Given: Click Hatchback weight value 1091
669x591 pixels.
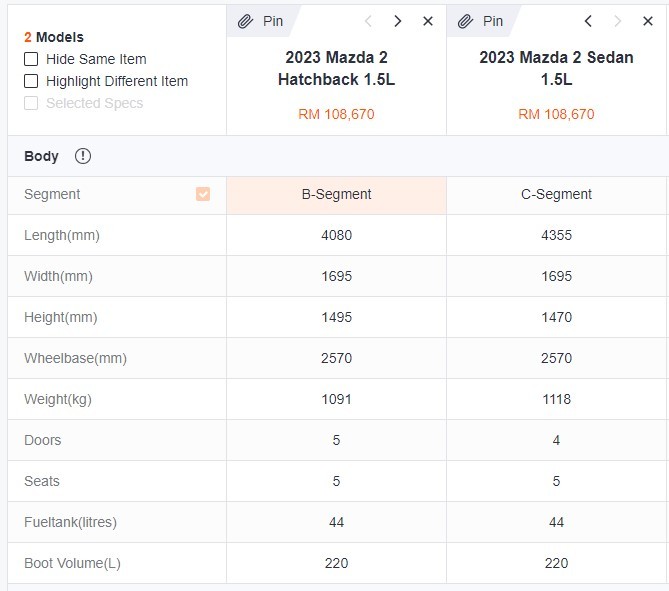Looking at the screenshot, I should click(336, 399).
